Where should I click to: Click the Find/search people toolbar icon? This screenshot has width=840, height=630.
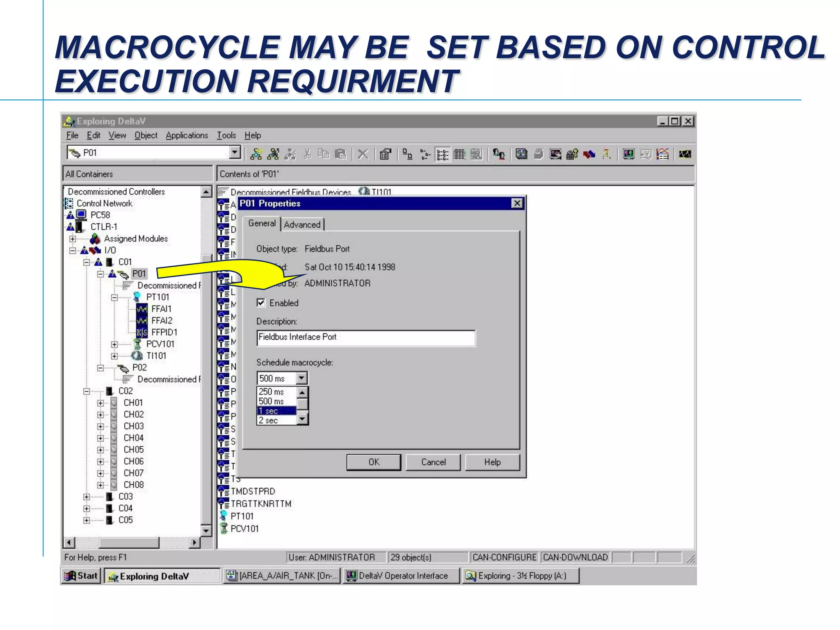click(499, 154)
